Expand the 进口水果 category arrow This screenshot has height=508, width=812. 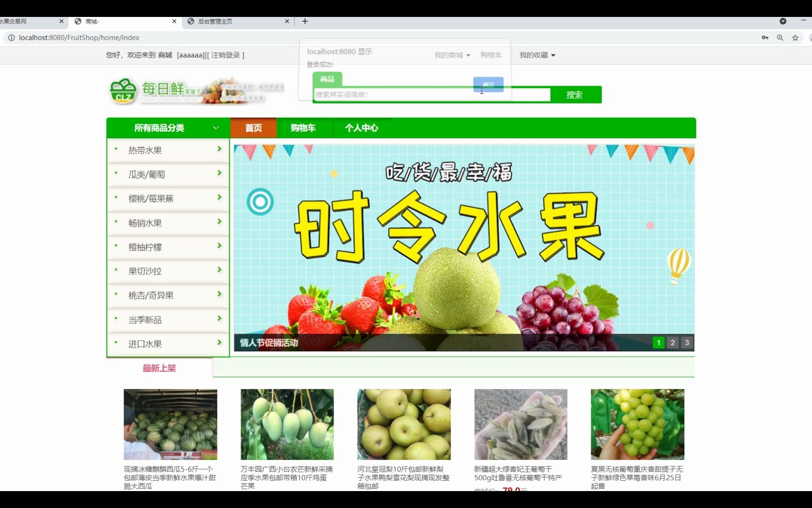point(219,342)
